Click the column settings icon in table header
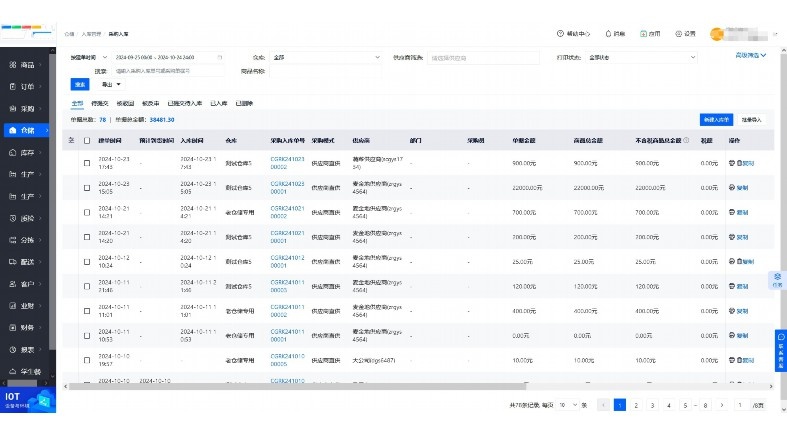The height and width of the screenshot is (435, 787). [x=71, y=140]
